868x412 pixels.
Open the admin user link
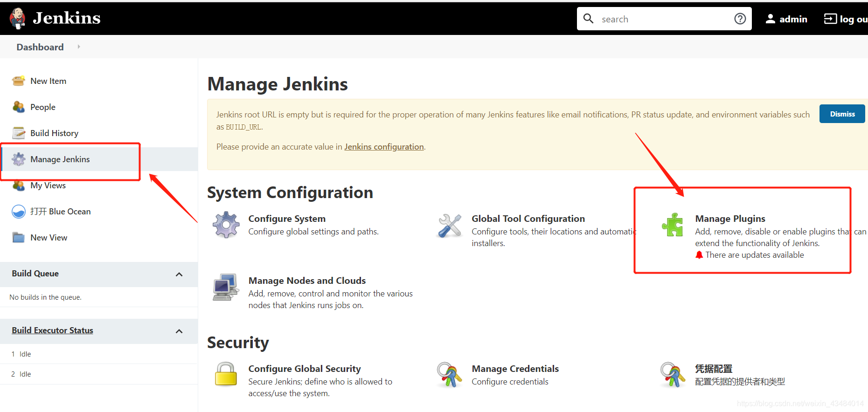(x=793, y=19)
